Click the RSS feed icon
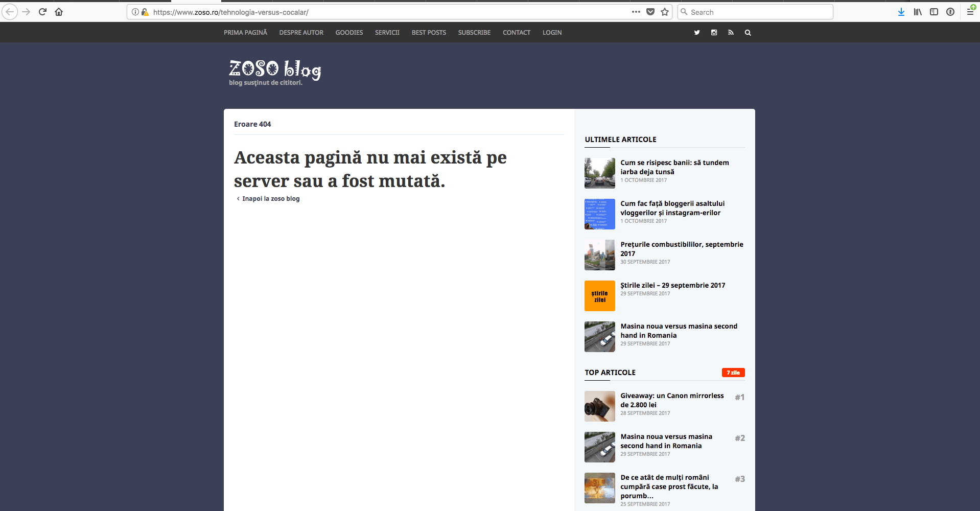The height and width of the screenshot is (511, 980). [x=731, y=33]
